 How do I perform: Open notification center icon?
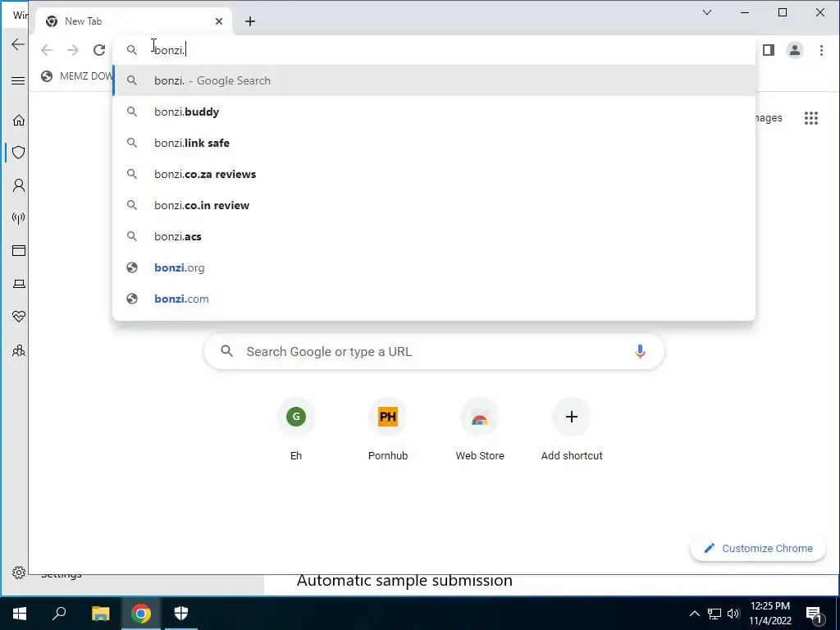[815, 614]
